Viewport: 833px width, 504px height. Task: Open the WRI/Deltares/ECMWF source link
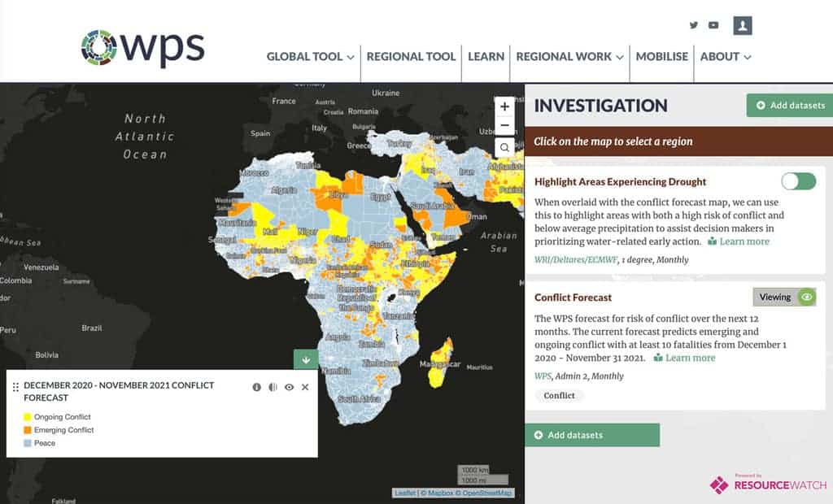(576, 259)
